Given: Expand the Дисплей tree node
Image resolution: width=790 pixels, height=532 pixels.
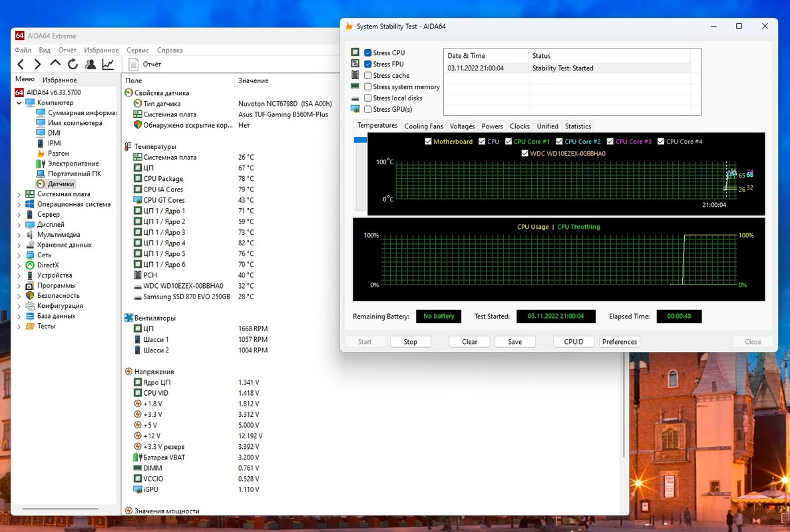Looking at the screenshot, I should [x=19, y=225].
